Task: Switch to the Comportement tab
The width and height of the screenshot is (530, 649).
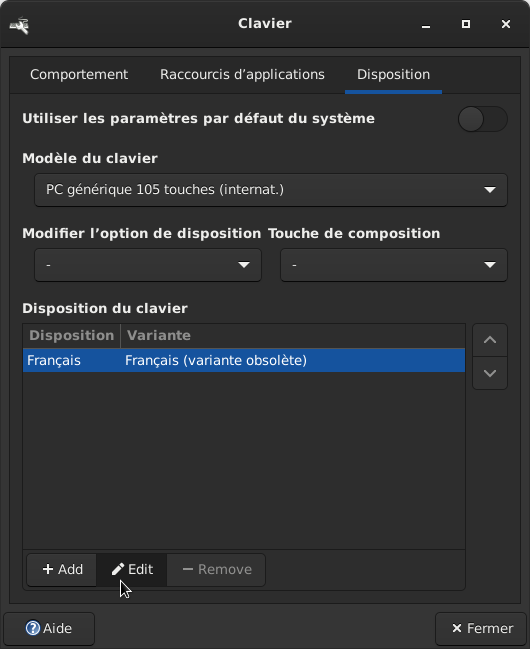Action: (x=79, y=75)
